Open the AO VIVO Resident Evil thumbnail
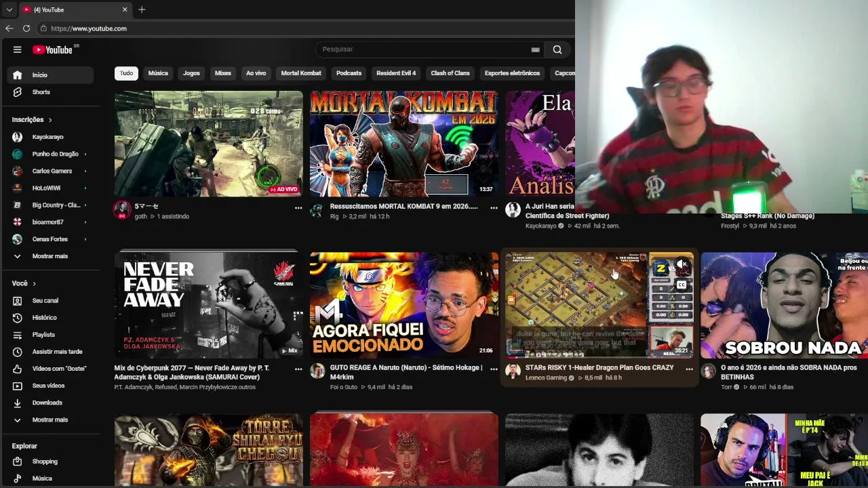This screenshot has width=868, height=488. (209, 144)
